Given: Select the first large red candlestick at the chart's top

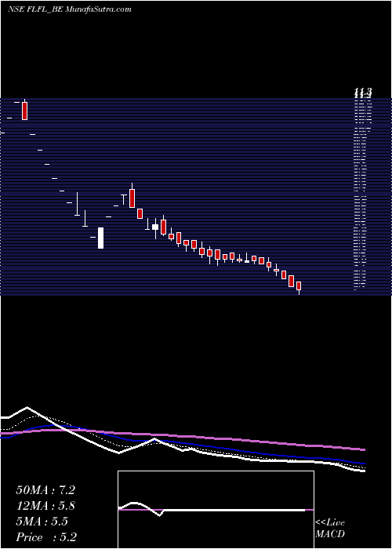Looking at the screenshot, I should coord(24,111).
